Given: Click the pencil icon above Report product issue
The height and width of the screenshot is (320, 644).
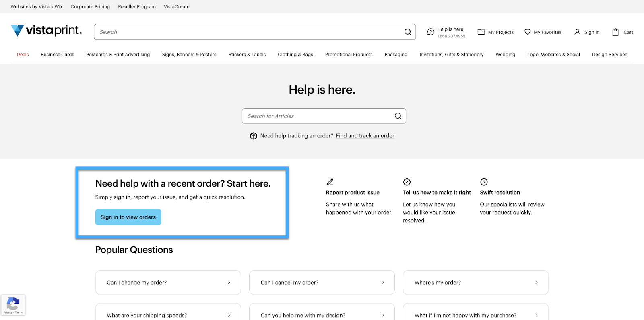Looking at the screenshot, I should point(330,182).
